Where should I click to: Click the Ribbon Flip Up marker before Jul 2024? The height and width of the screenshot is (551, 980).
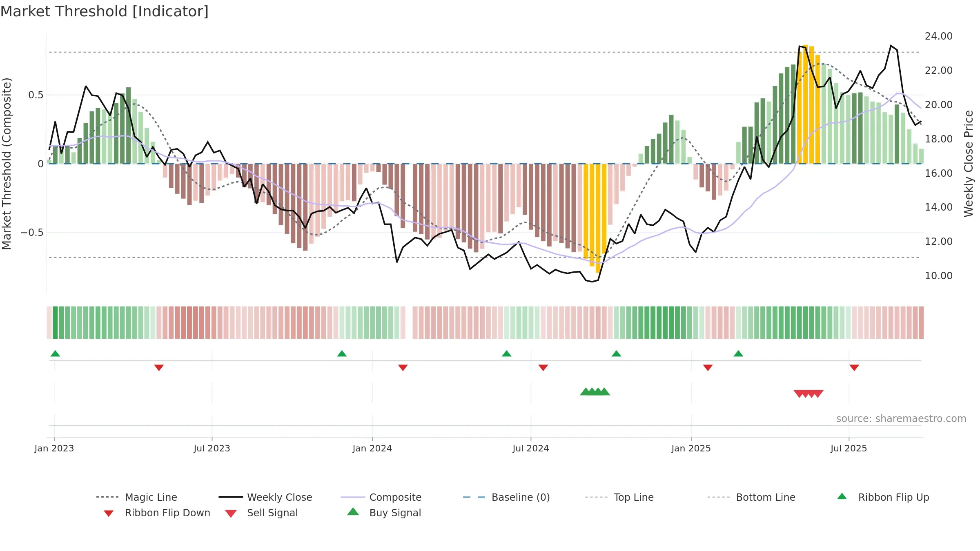pyautogui.click(x=506, y=353)
